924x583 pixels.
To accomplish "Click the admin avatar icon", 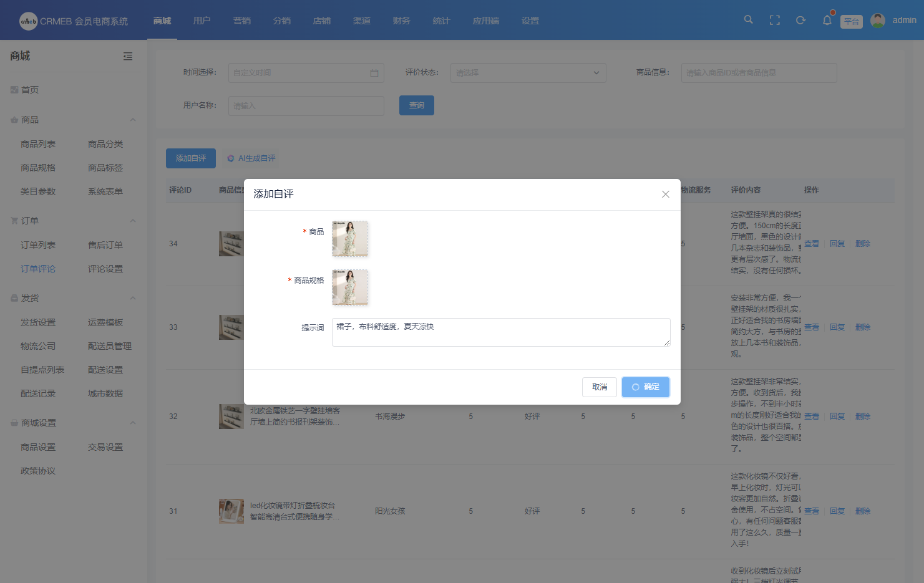I will (x=877, y=21).
